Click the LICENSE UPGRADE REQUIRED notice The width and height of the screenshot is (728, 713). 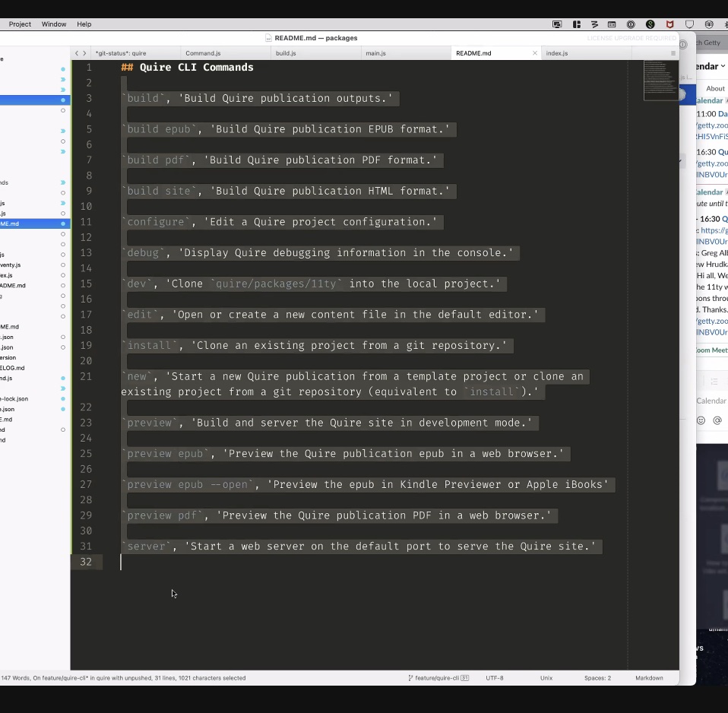click(x=631, y=38)
